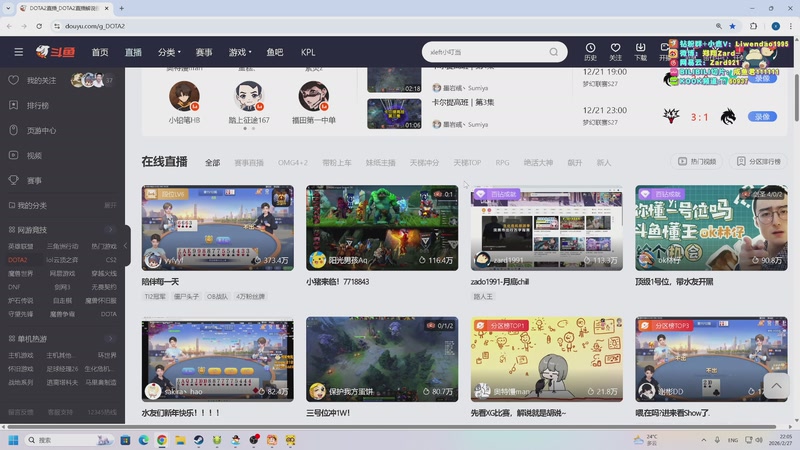Open browser extensions puzzle icon

click(x=754, y=26)
